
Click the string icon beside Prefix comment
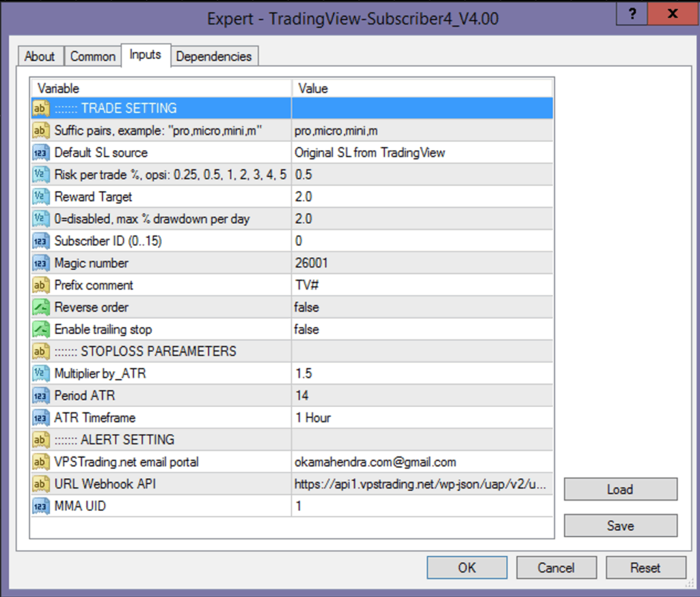40,285
